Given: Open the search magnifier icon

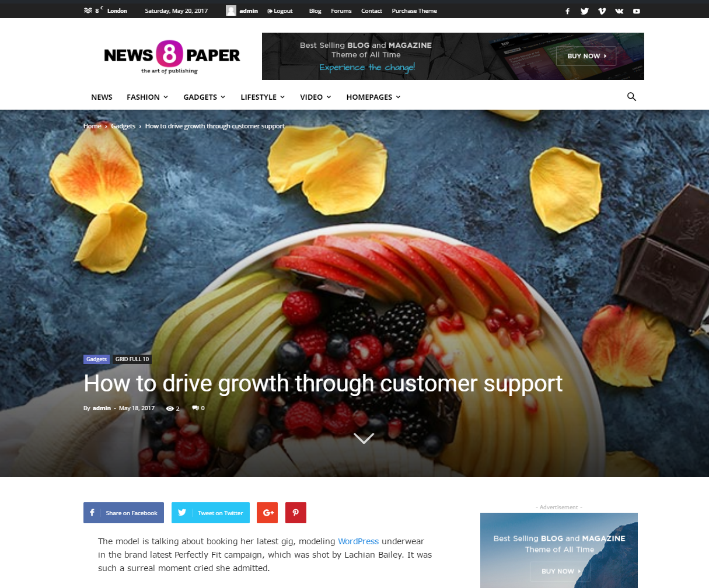Looking at the screenshot, I should [631, 97].
